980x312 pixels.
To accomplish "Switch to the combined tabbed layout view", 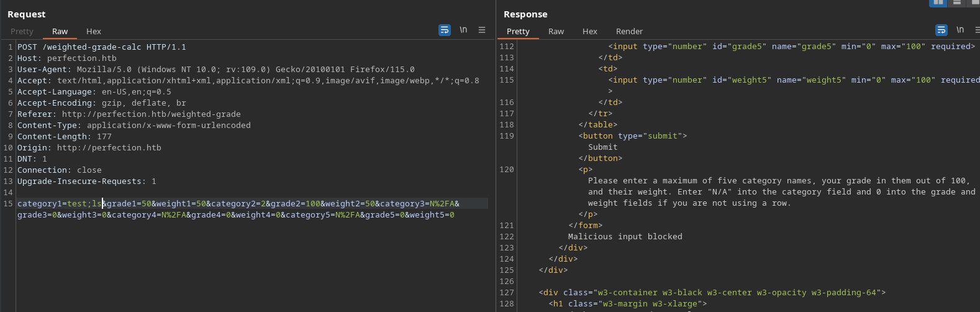I will coord(975,2).
